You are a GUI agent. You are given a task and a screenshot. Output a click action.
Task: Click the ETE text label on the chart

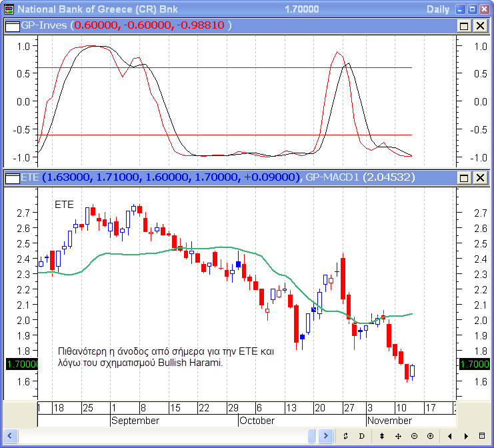[x=64, y=205]
